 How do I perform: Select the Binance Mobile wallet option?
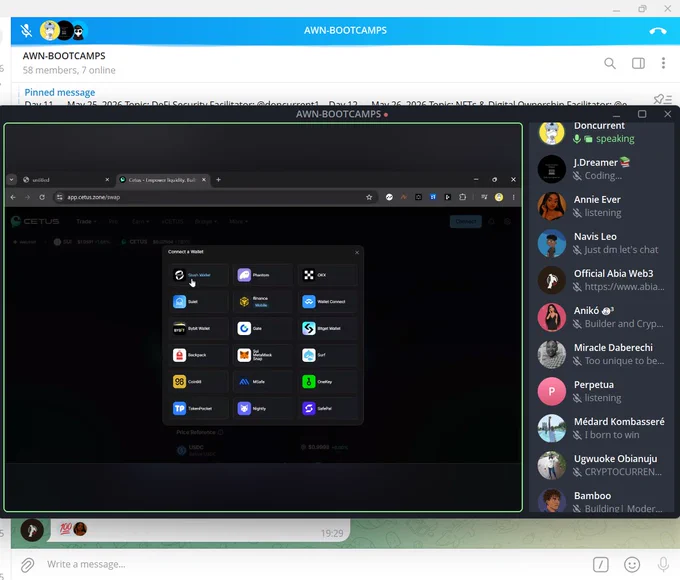click(x=262, y=301)
